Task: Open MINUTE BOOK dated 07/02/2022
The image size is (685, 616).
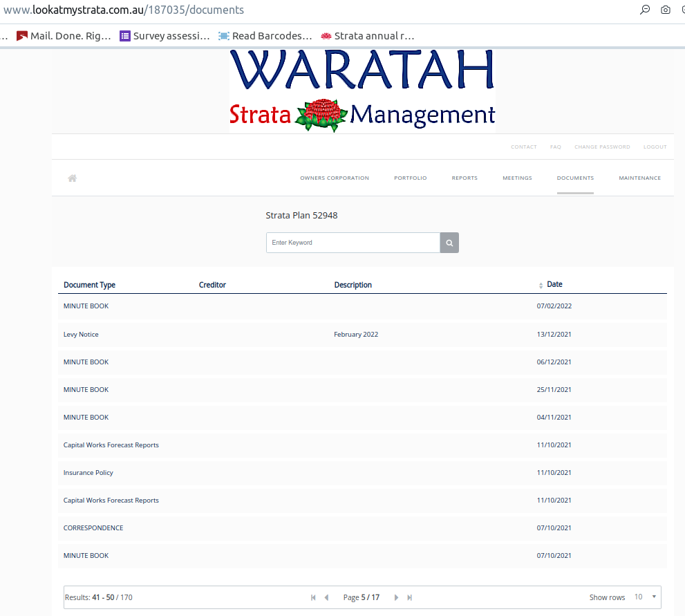Action: tap(362, 306)
